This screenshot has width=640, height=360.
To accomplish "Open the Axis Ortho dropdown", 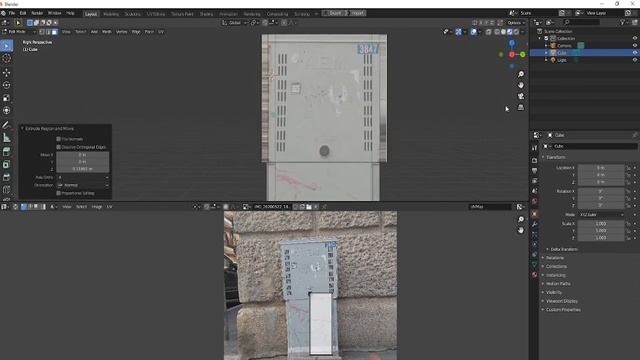I will 83,178.
